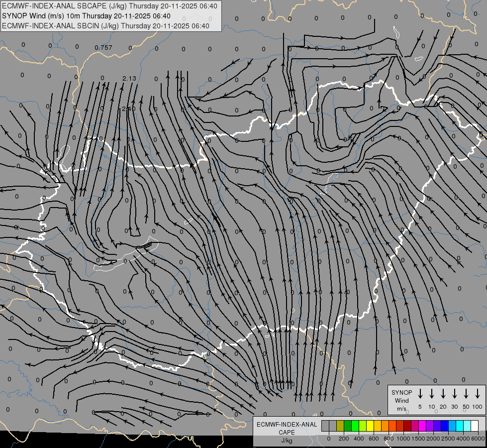Click the 'J/kg' unit under CAPE legend
Image resolution: width=487 pixels, height=448 pixels.
tap(287, 441)
